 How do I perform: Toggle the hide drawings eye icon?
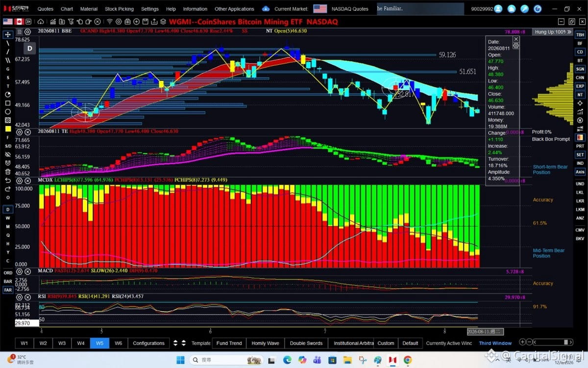point(8,155)
